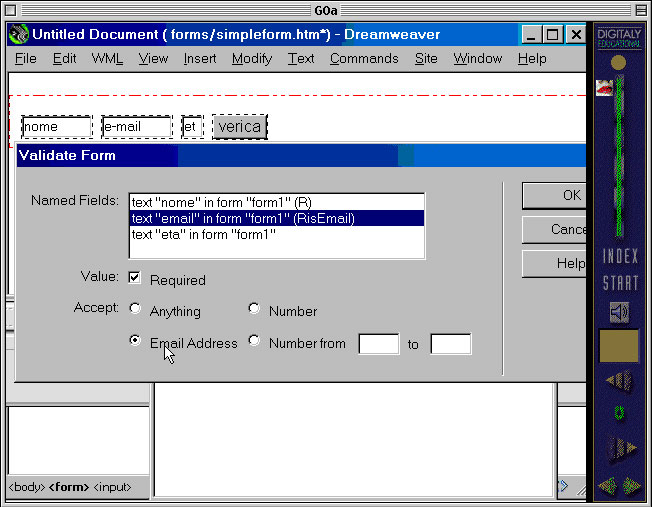Minimize the Dreamweaver window
This screenshot has height=507, width=652.
coord(531,35)
